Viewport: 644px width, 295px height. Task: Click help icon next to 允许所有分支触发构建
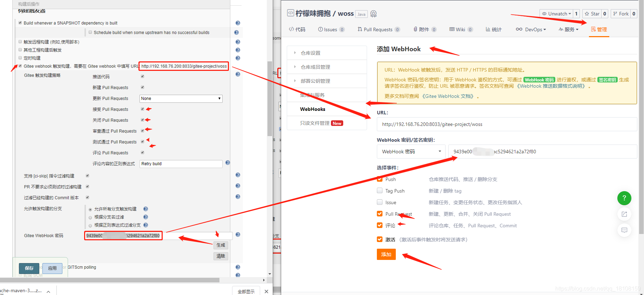146,209
